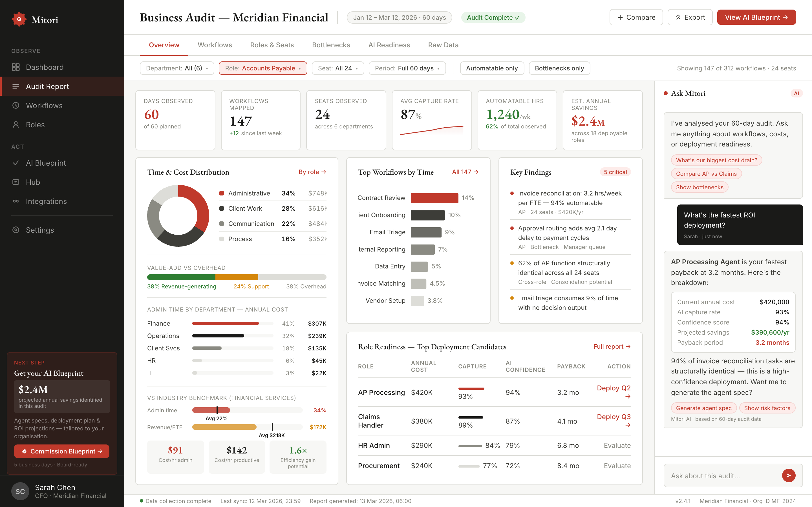Click the Integrations icon in the sidebar
812x507 pixels.
(16, 201)
